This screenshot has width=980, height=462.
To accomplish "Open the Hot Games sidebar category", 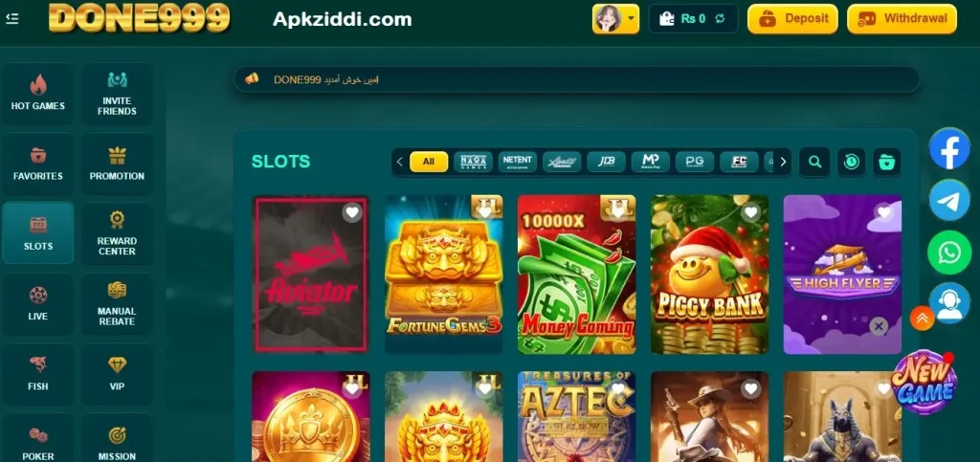I will click(38, 93).
